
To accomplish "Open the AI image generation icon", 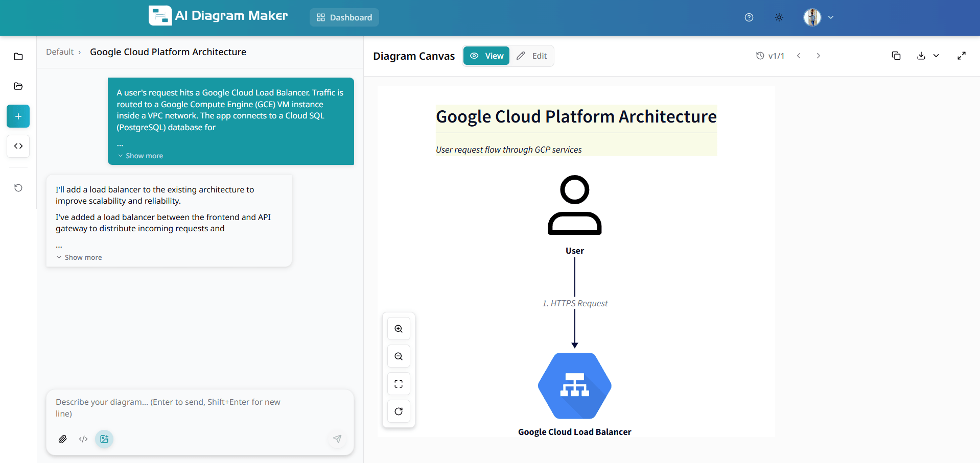I will click(x=104, y=439).
